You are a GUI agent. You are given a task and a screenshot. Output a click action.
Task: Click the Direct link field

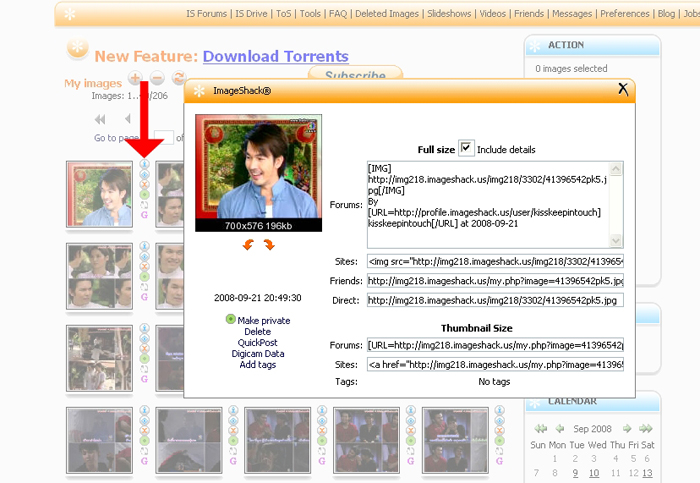495,300
